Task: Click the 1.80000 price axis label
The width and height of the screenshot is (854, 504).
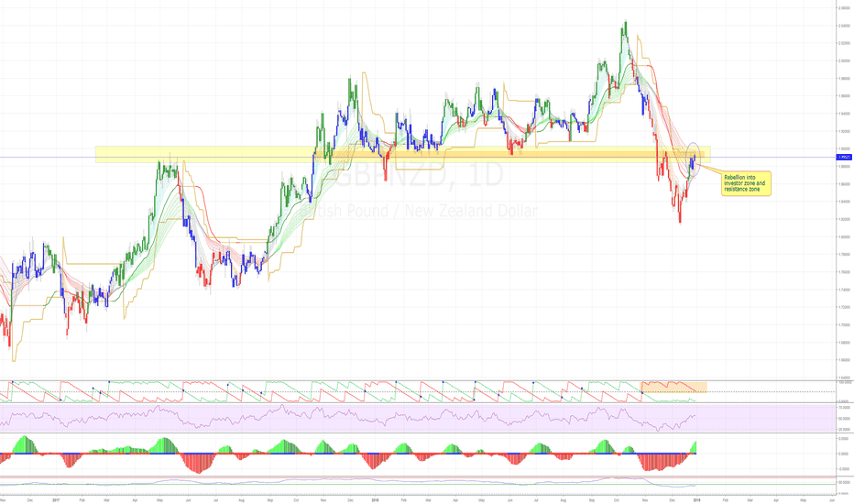Action: point(845,237)
